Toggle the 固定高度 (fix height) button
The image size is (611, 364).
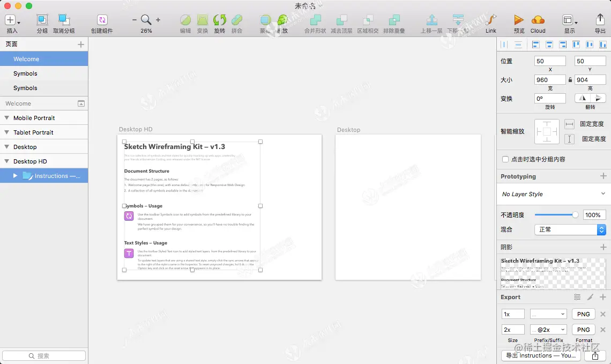tap(569, 139)
